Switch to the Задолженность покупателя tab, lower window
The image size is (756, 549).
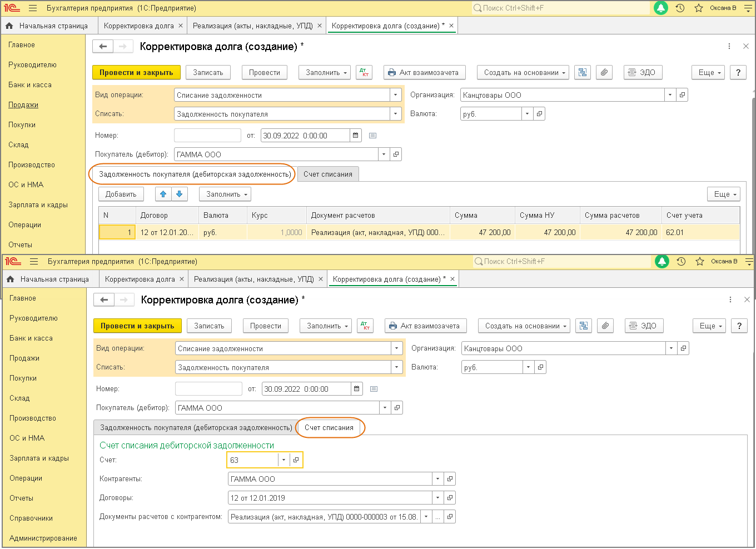[196, 428]
